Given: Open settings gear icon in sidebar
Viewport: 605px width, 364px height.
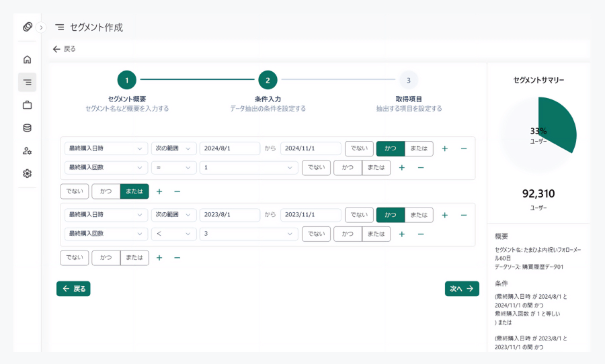Looking at the screenshot, I should [x=27, y=173].
